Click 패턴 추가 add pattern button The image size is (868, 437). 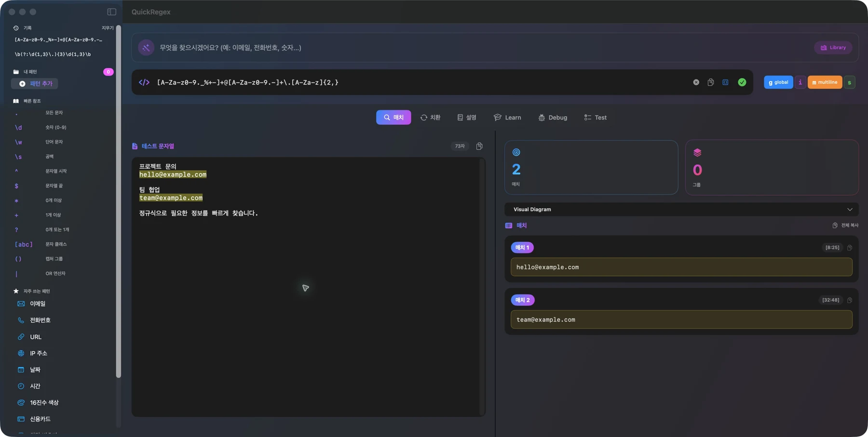point(35,84)
